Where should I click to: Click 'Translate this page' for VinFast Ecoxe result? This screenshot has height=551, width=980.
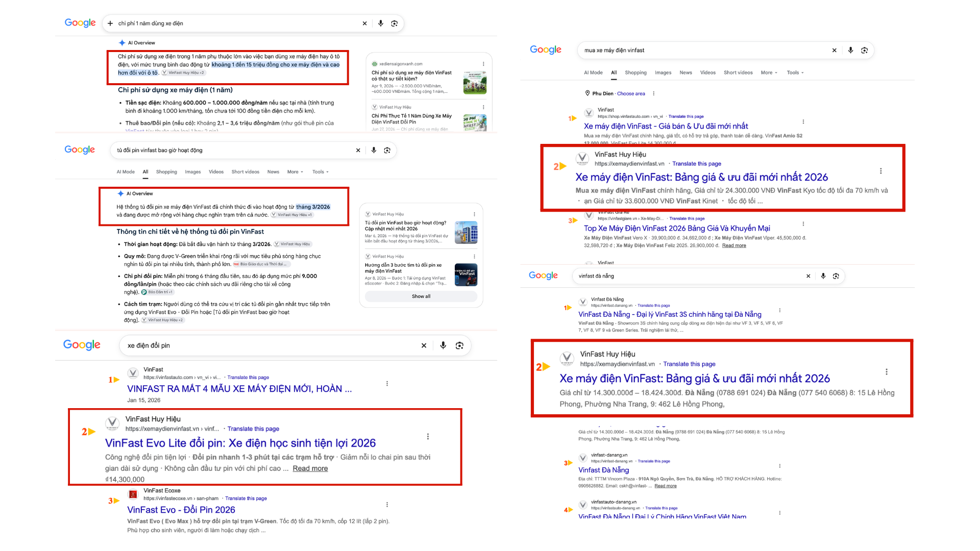pyautogui.click(x=246, y=498)
